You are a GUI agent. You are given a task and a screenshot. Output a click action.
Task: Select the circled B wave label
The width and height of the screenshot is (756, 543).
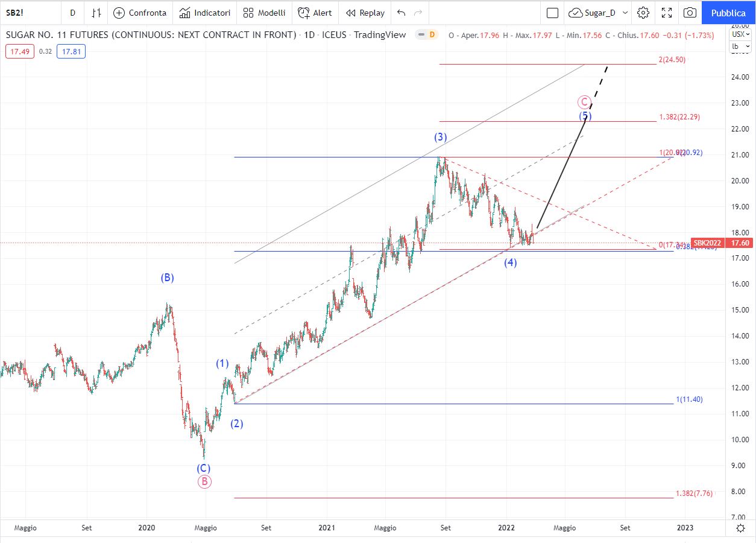point(204,481)
